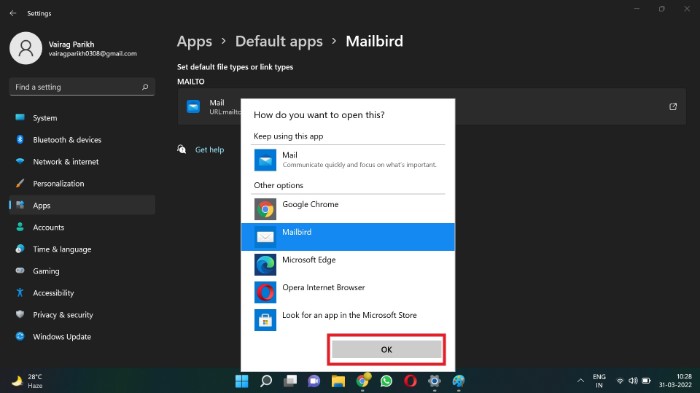
Task: Click the Google Chrome icon in the dialog
Action: click(x=265, y=209)
